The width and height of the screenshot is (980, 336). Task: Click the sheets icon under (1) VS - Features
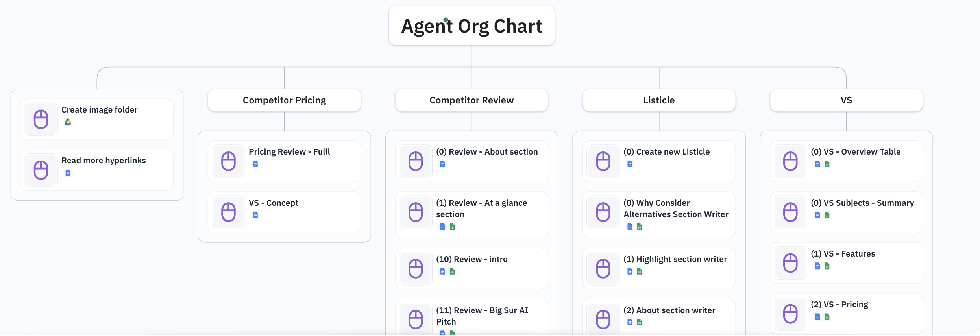pos(827,266)
